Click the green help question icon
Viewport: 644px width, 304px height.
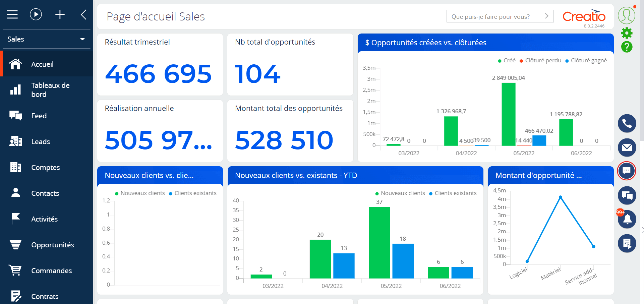point(627,47)
